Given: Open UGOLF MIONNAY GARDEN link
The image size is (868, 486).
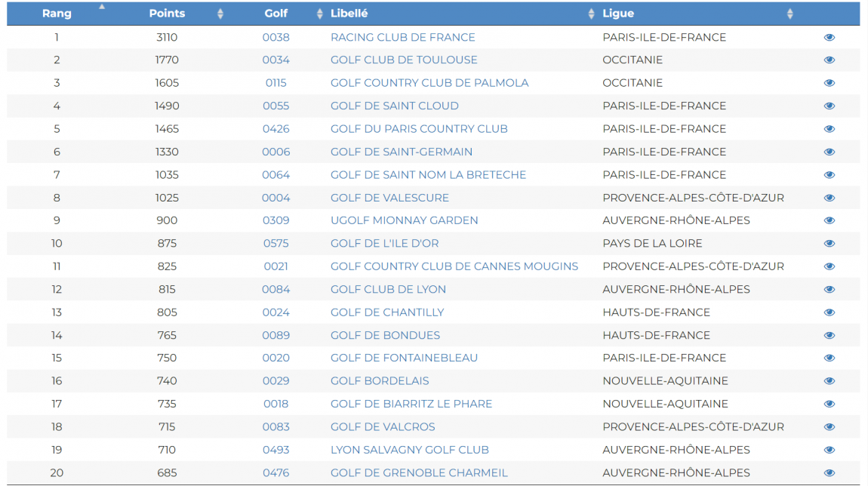Looking at the screenshot, I should (404, 220).
